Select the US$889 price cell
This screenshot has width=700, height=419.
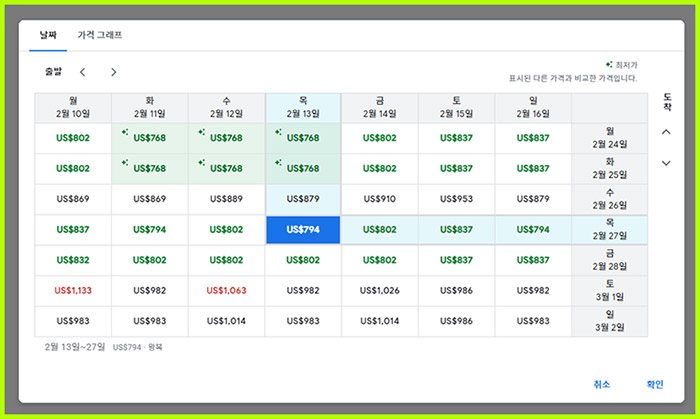click(x=226, y=199)
